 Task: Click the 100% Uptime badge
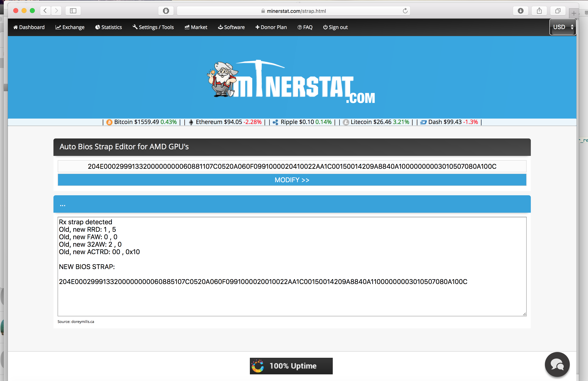coord(291,366)
